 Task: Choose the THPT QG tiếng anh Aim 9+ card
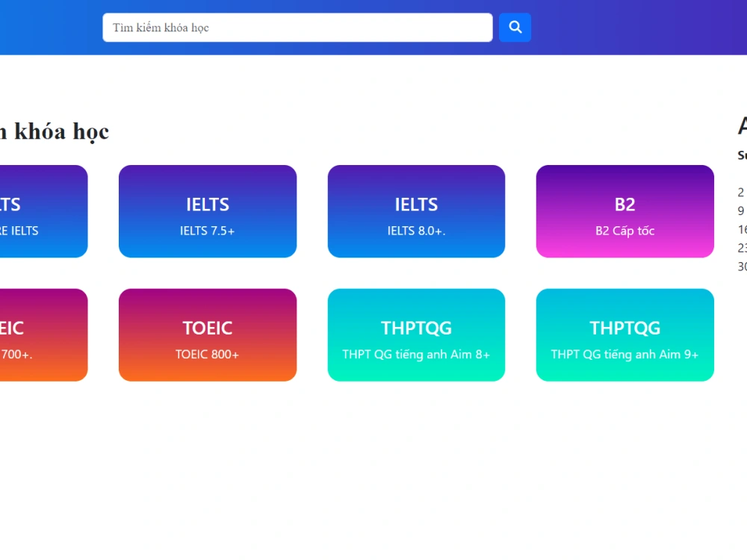[624, 335]
